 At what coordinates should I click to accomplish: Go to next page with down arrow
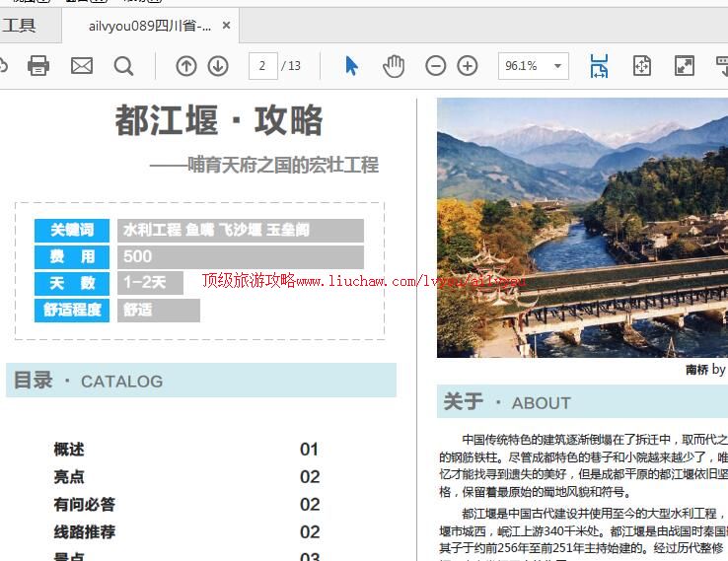tap(218, 66)
